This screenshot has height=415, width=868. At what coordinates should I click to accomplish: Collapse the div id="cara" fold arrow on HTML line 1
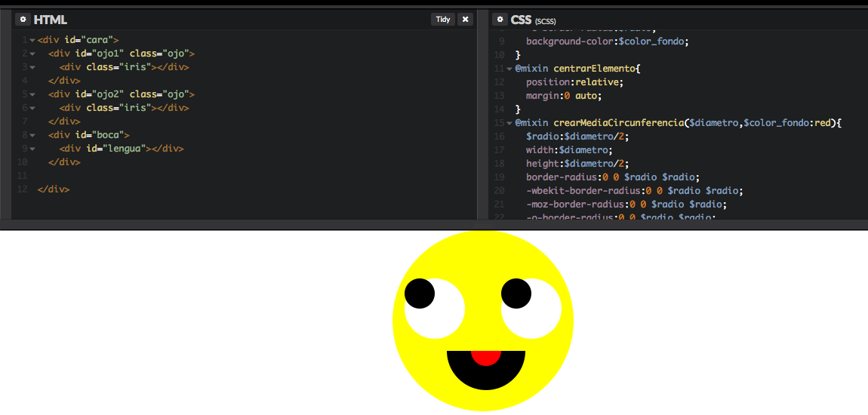[32, 41]
